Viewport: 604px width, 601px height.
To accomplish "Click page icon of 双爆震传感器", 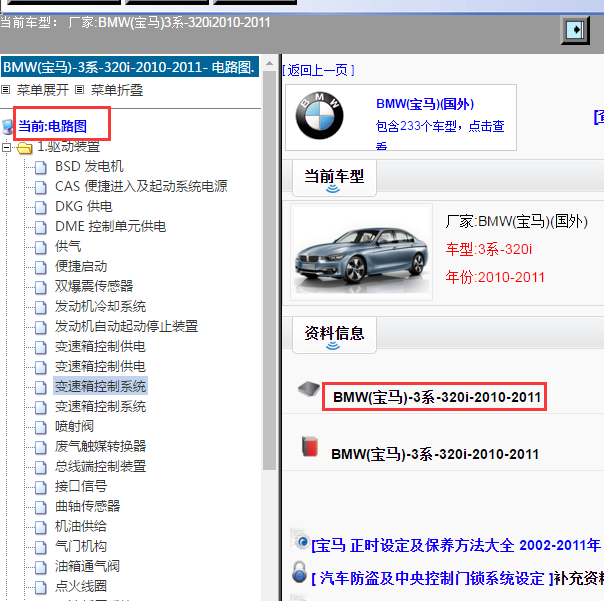I will click(40, 287).
